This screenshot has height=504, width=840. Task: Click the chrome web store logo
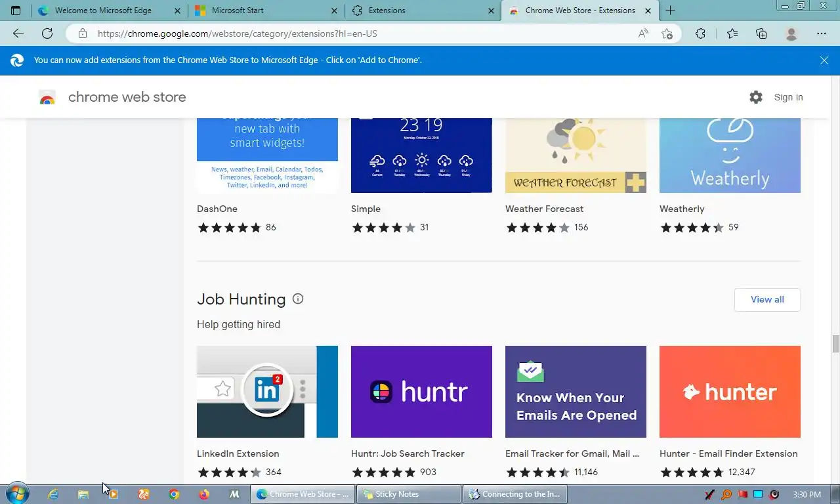(x=47, y=98)
